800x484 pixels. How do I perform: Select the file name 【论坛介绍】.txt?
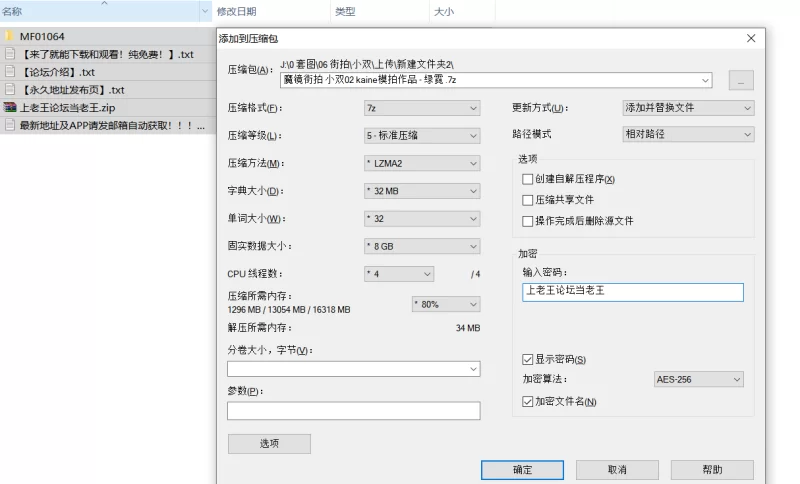(x=57, y=72)
